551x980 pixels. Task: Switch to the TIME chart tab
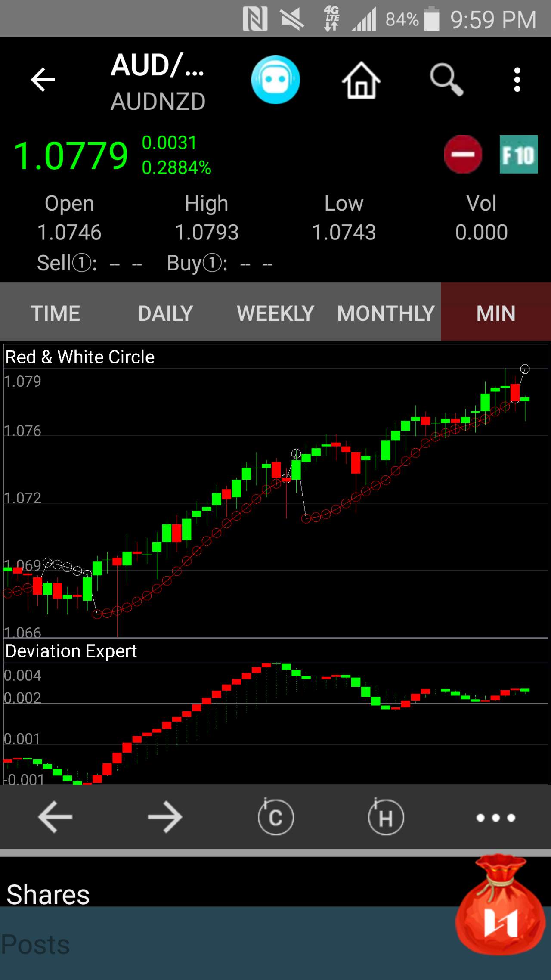55,313
